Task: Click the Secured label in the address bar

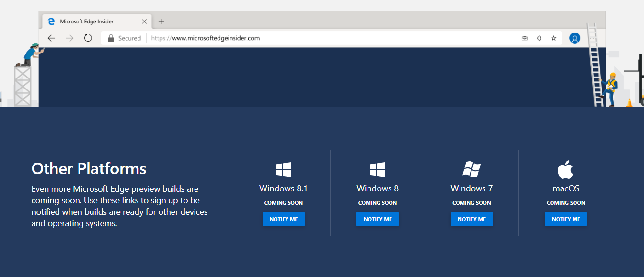Action: 129,38
